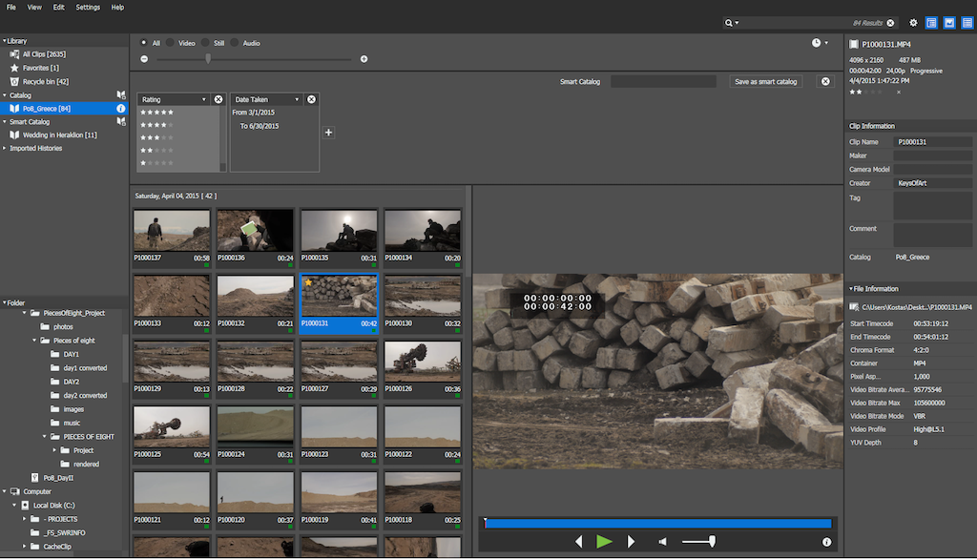Open the Settings menu
This screenshot has width=977, height=560.
(88, 7)
